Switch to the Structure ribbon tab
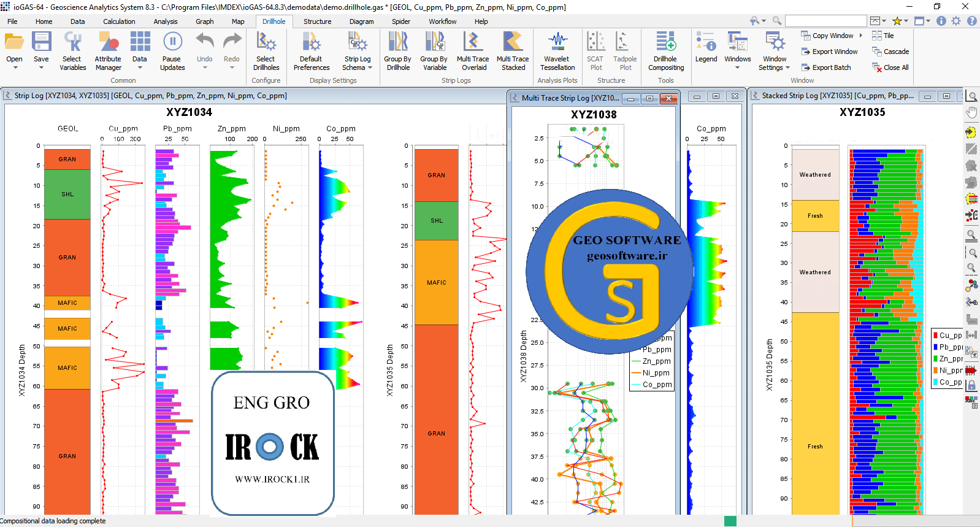Image resolution: width=980 pixels, height=527 pixels. tap(317, 21)
